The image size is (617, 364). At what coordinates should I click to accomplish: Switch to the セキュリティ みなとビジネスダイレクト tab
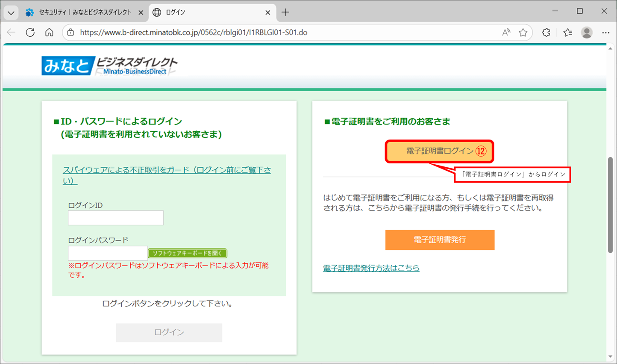coord(81,12)
